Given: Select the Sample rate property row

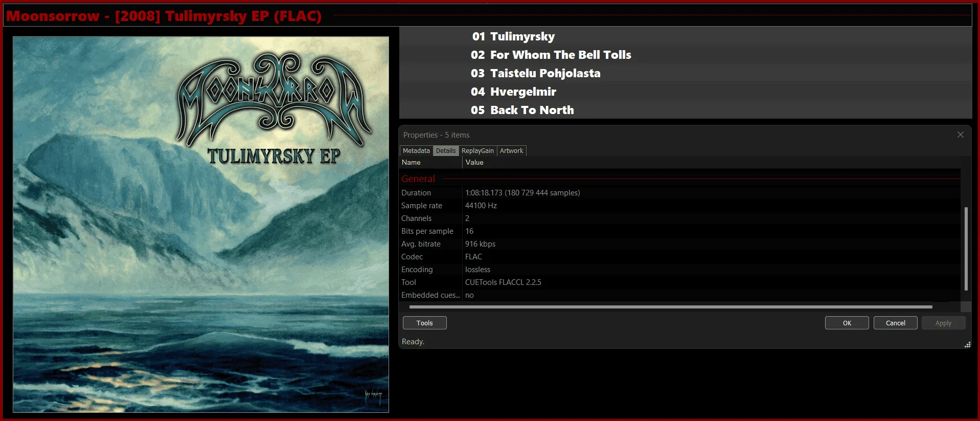Looking at the screenshot, I should [679, 206].
